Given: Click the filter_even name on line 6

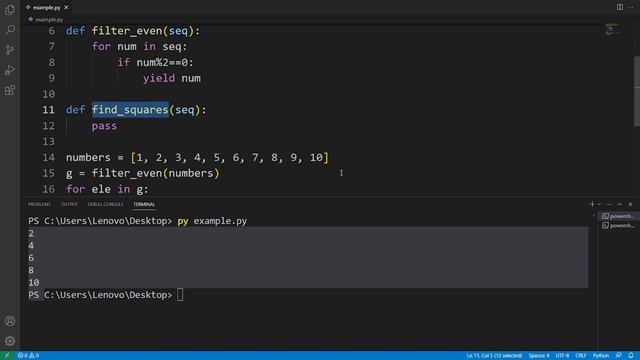Looking at the screenshot, I should point(127,31).
